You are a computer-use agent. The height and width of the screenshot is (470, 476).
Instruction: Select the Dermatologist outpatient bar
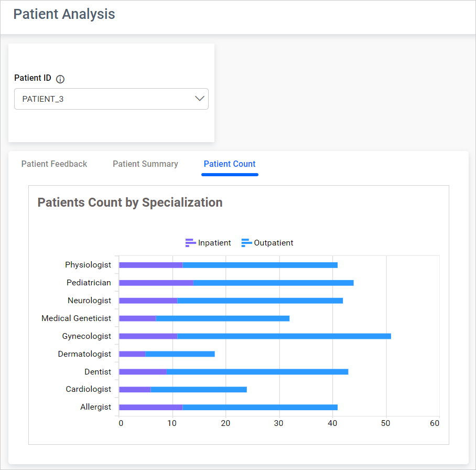[x=180, y=354]
